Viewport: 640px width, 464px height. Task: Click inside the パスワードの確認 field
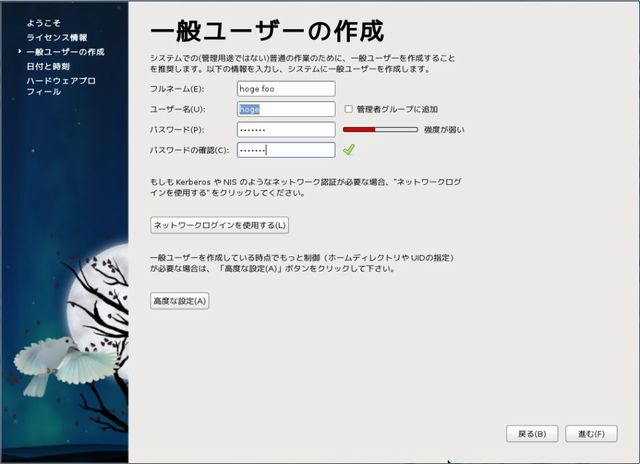285,150
